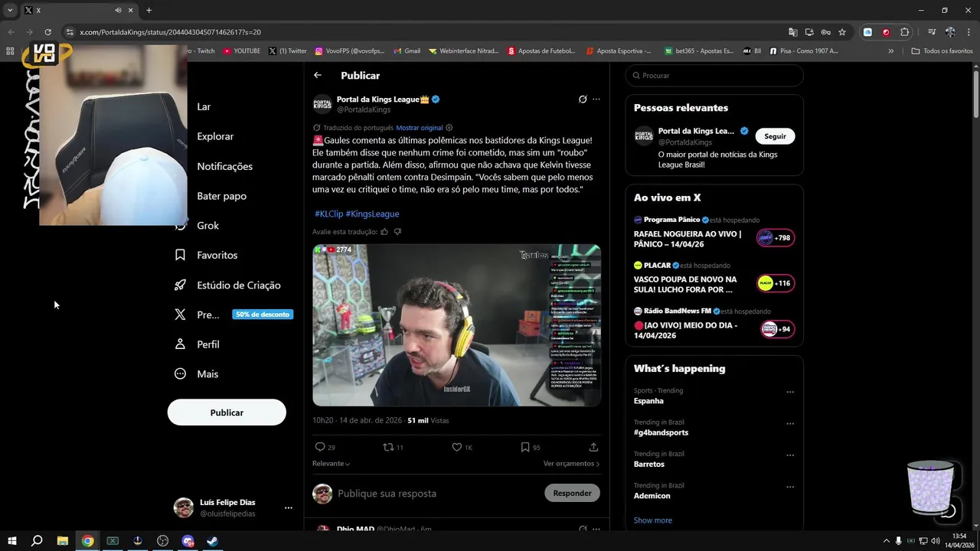Open main post's three-dot menu

596,99
